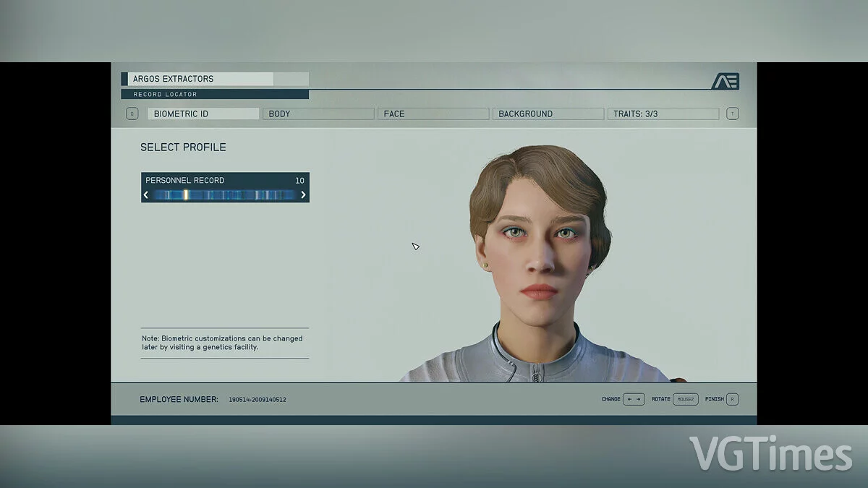Select previous personnel record with left arrow
Viewport: 868px width, 488px height.
click(x=146, y=194)
